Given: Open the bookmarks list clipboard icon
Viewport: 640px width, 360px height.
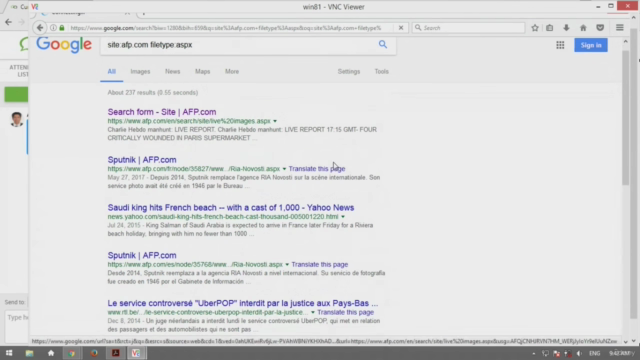Looking at the screenshot, I should (550, 28).
